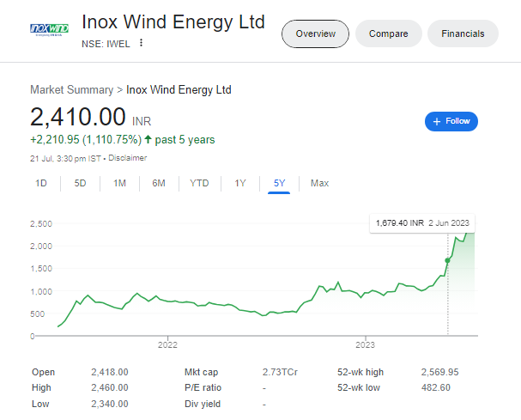Open the Compare tab
The width and height of the screenshot is (521, 420).
[x=388, y=33]
